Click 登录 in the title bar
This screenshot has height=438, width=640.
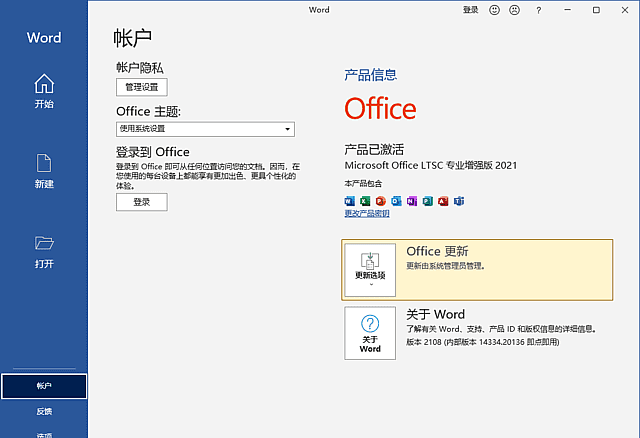coord(470,10)
